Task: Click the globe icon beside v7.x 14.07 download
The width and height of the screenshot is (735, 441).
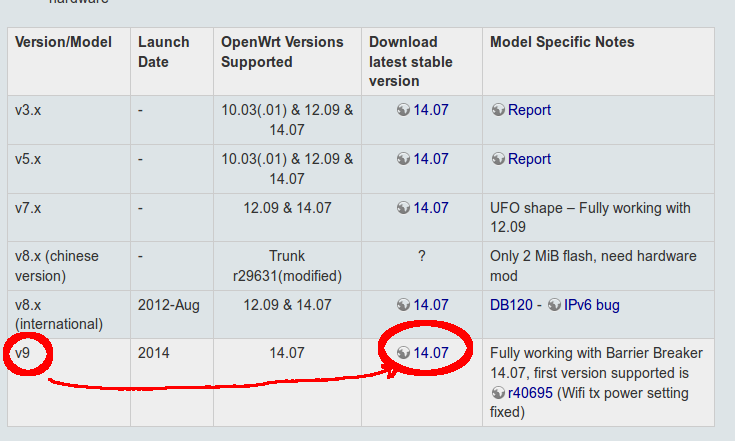Action: pos(404,208)
